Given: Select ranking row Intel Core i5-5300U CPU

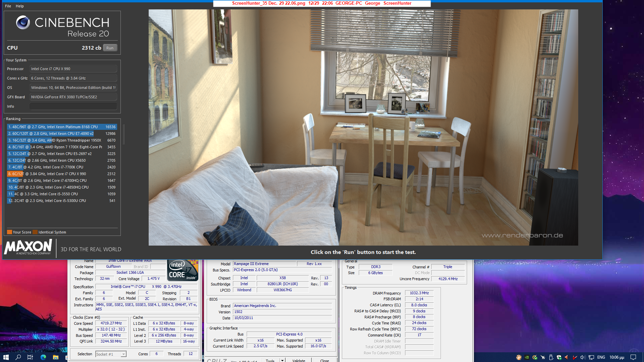Looking at the screenshot, I should point(62,201).
